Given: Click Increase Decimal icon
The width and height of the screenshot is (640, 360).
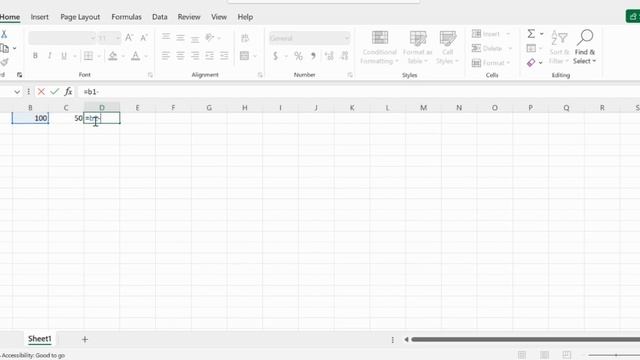Looking at the screenshot, I should [x=329, y=56].
